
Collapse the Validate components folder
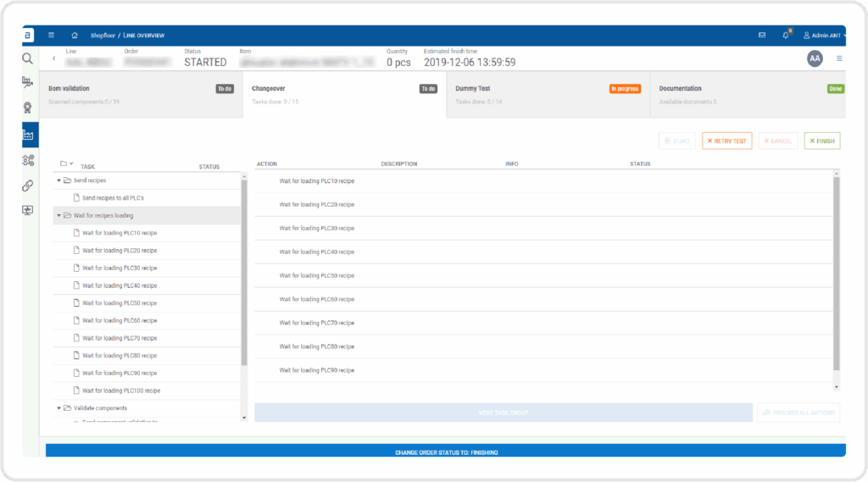pos(59,408)
